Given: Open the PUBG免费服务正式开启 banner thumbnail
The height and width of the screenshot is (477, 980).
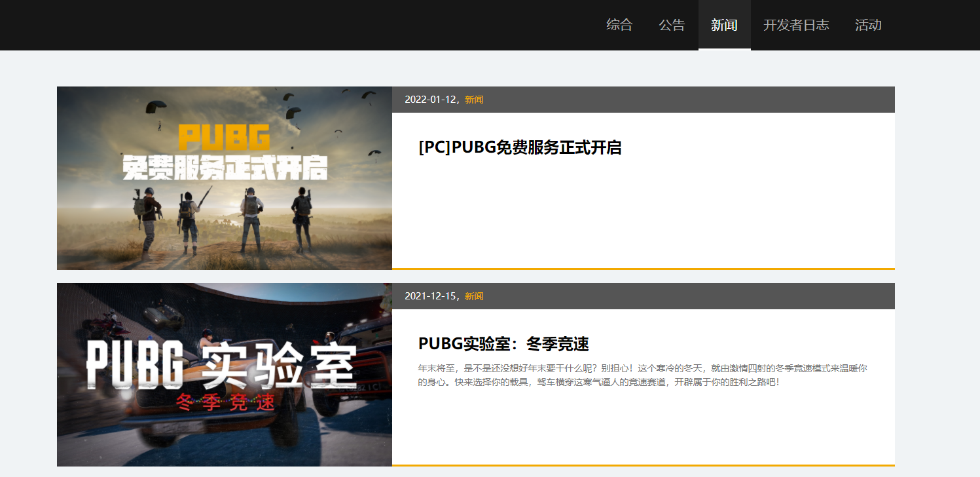Looking at the screenshot, I should pos(225,178).
